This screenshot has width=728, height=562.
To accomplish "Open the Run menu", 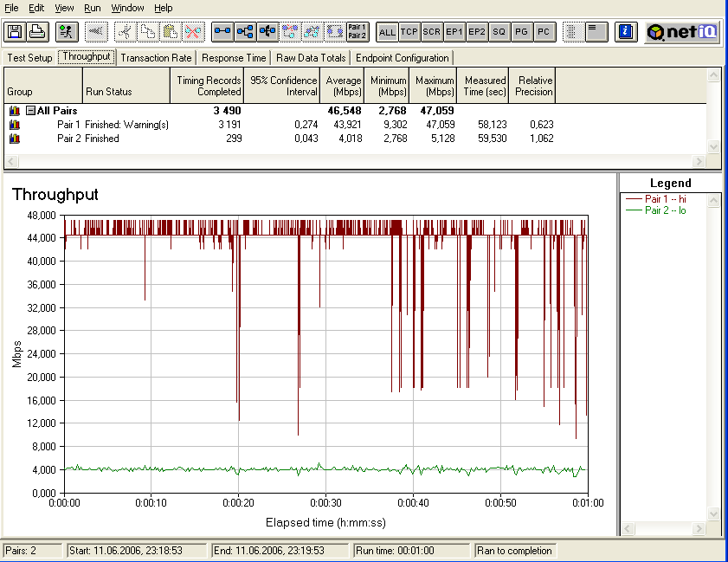I will coord(92,8).
